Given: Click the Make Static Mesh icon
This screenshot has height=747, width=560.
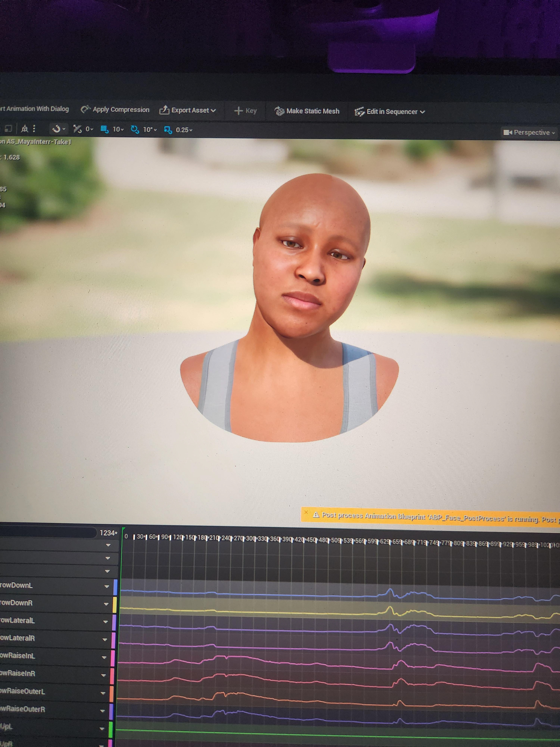Looking at the screenshot, I should pyautogui.click(x=279, y=111).
